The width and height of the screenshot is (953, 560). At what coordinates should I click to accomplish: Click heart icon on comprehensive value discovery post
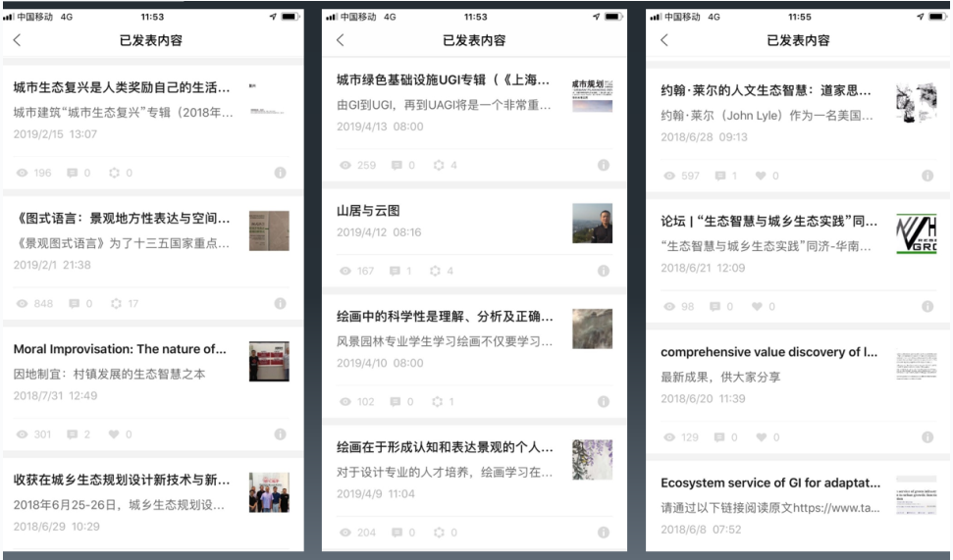(761, 436)
